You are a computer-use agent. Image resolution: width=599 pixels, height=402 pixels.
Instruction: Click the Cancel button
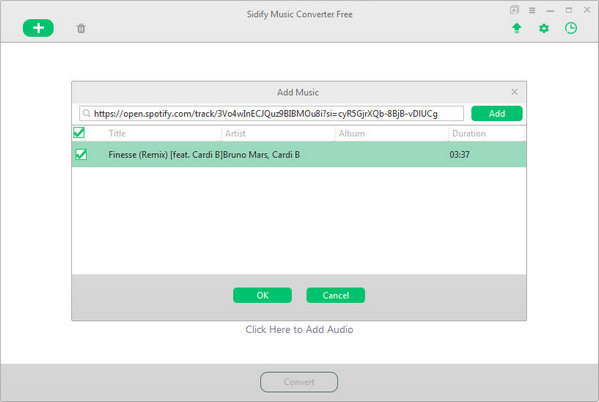pyautogui.click(x=335, y=295)
